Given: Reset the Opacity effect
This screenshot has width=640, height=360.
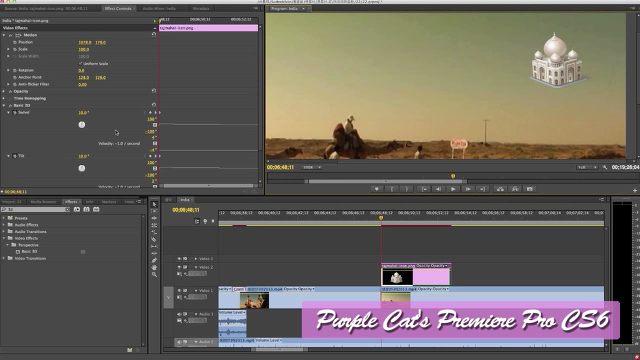Looking at the screenshot, I should pyautogui.click(x=154, y=91).
